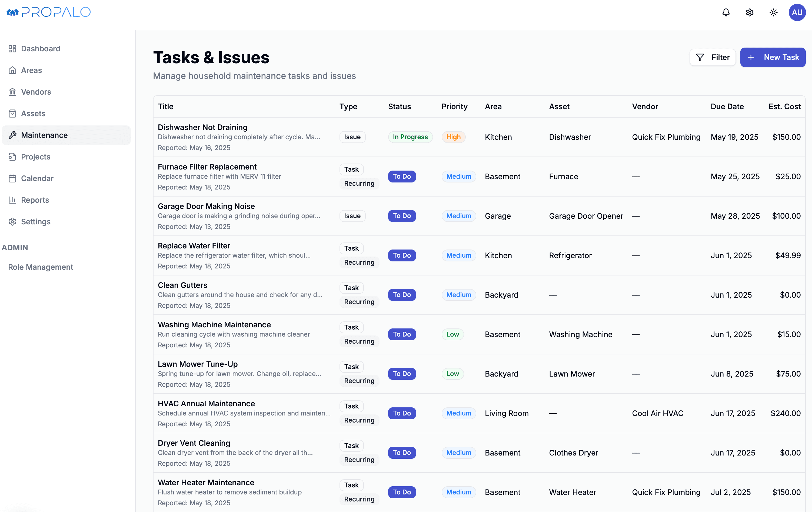Click the settings gear icon in header
Image resolution: width=812 pixels, height=512 pixels.
(750, 12)
